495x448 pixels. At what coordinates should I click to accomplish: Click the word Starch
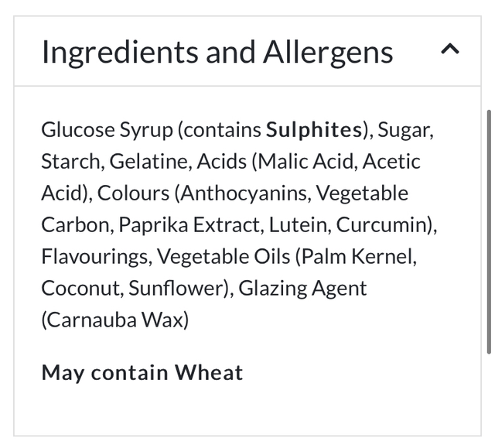70,161
